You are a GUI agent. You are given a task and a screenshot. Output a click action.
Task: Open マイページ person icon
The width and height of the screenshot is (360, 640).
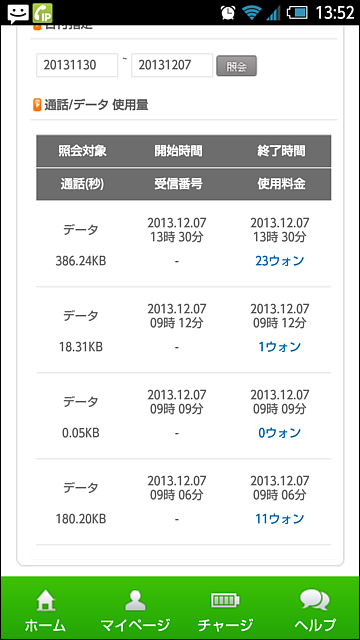click(135, 600)
